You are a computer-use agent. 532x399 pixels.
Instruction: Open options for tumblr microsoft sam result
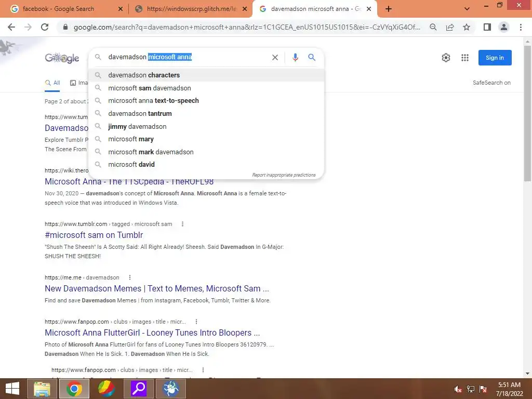coord(182,224)
